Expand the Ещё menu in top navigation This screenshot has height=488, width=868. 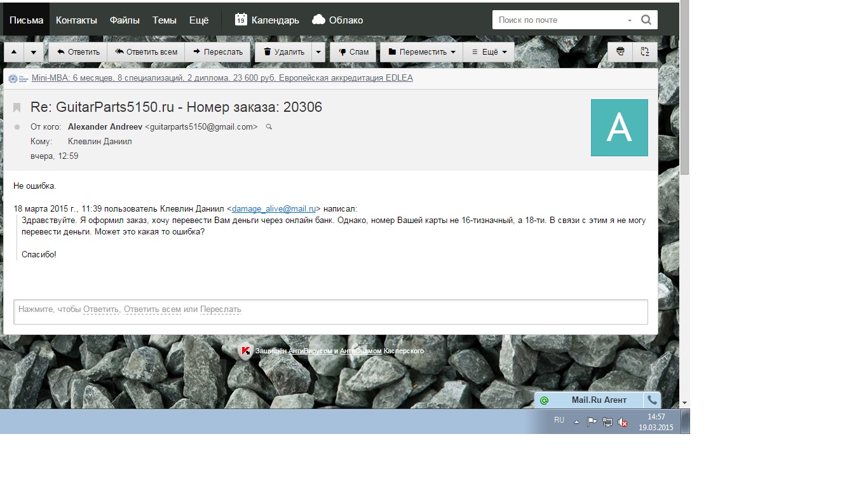point(199,20)
